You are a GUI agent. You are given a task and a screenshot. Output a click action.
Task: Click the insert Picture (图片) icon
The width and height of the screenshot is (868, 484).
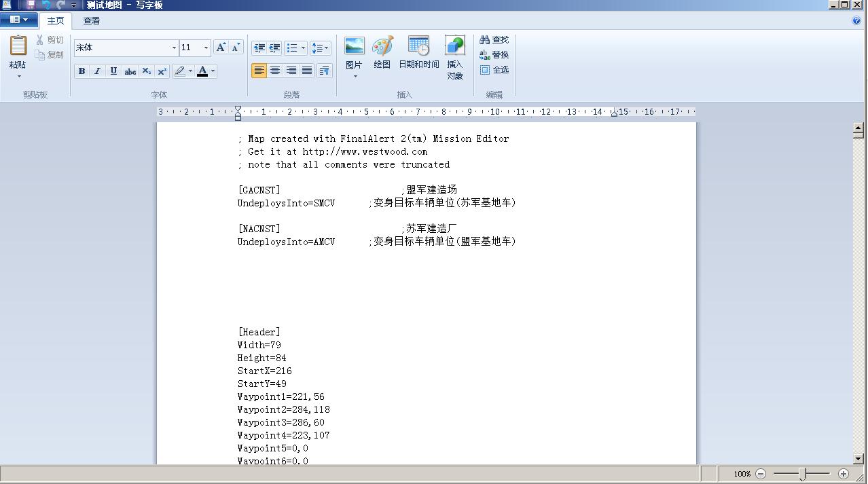[354, 47]
